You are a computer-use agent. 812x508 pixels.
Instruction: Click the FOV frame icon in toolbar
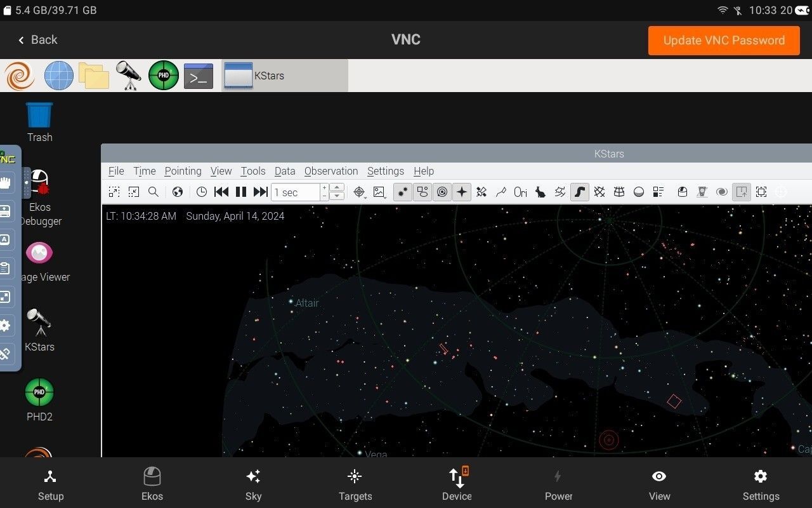pos(761,192)
